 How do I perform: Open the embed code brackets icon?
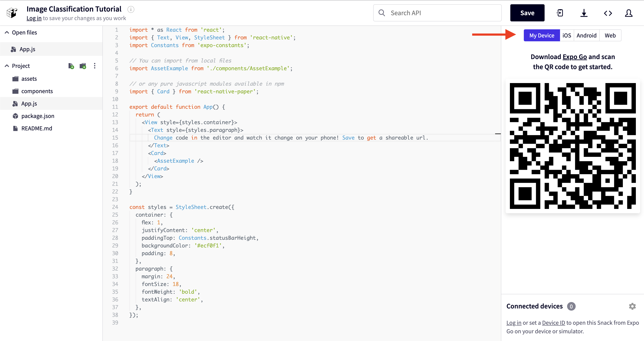[608, 13]
